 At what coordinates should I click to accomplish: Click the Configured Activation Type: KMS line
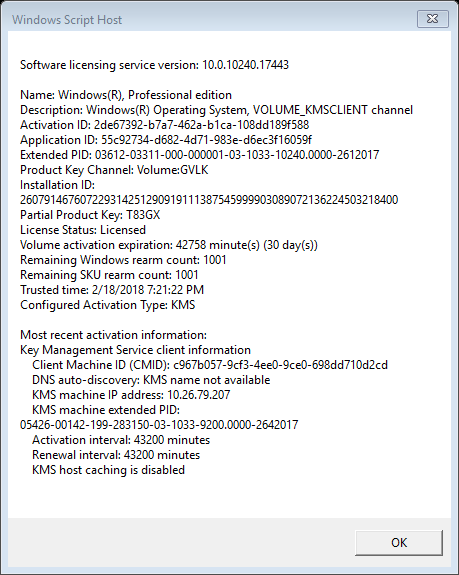point(108,305)
